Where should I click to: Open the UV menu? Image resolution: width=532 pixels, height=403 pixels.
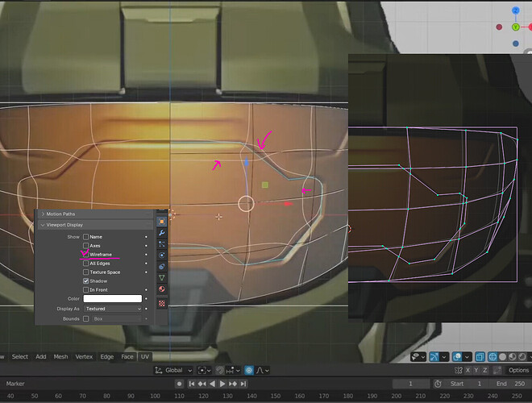pyautogui.click(x=145, y=356)
